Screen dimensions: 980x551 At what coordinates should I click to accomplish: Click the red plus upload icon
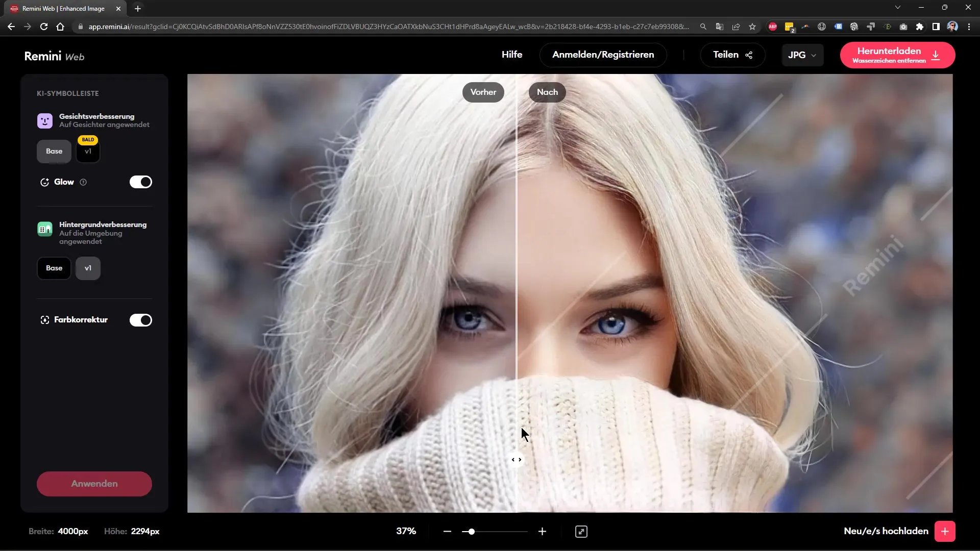945,531
